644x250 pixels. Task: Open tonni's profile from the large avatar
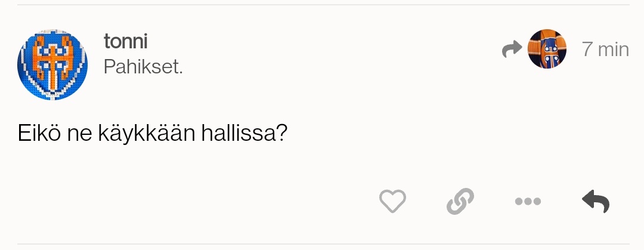[52, 64]
